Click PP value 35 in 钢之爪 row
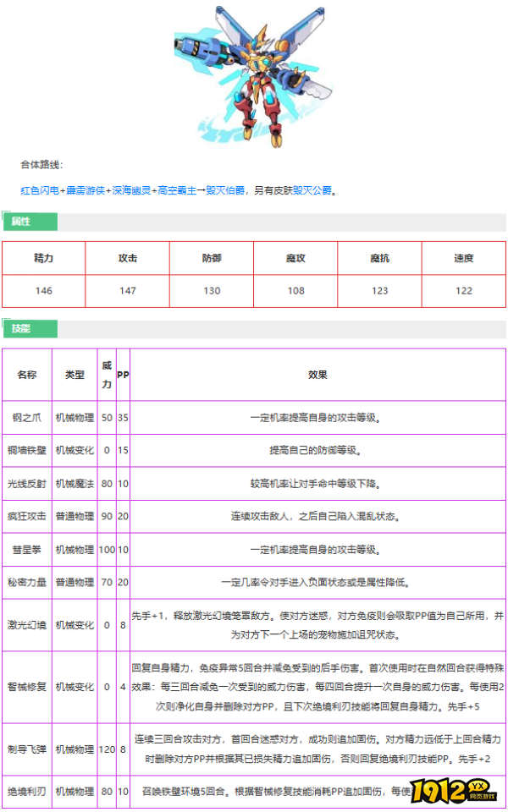Screen dimensions: 508x812 123,417
